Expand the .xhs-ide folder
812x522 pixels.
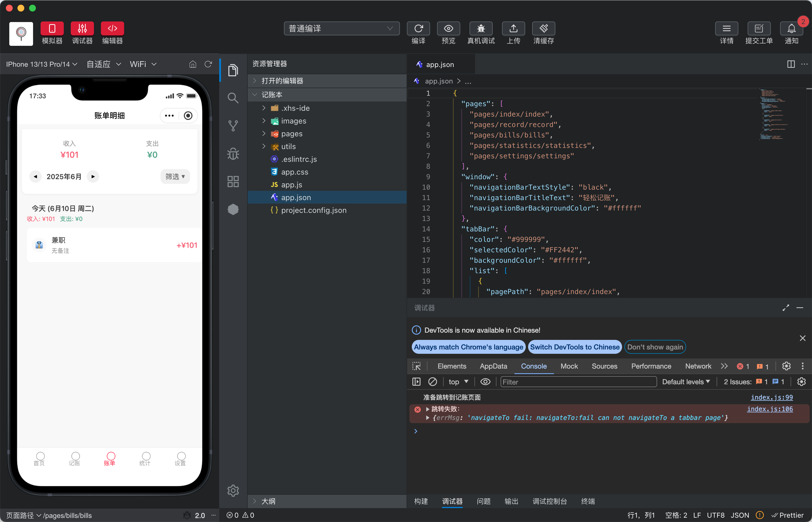click(x=327, y=108)
